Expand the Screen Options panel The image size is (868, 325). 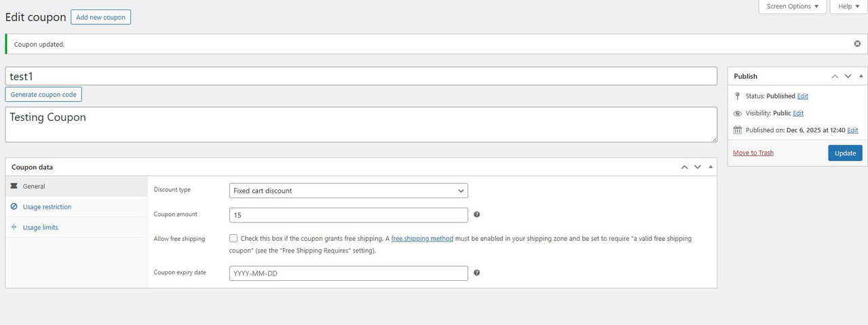[x=792, y=7]
